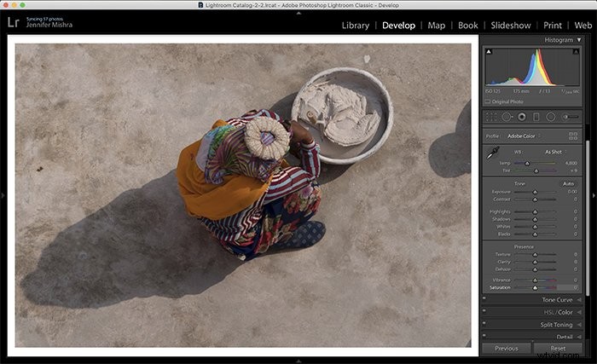597x364 pixels.
Task: Toggle Tone Curve panel on/off switch
Action: tap(484, 298)
